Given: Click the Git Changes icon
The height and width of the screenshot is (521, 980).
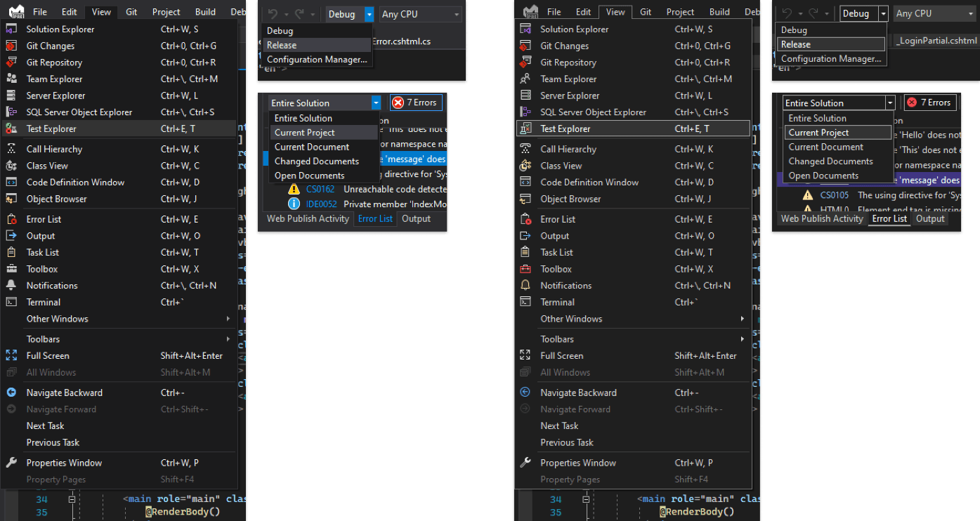Looking at the screenshot, I should point(12,46).
